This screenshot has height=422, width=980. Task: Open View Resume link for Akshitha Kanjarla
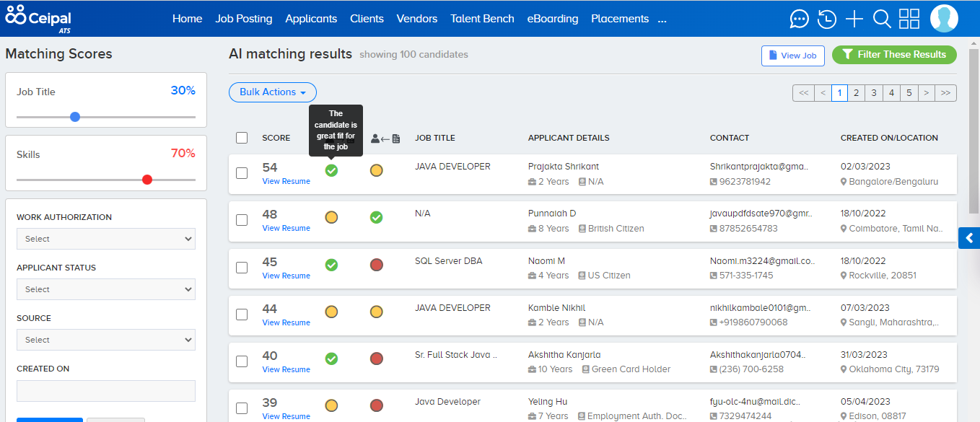click(x=286, y=369)
